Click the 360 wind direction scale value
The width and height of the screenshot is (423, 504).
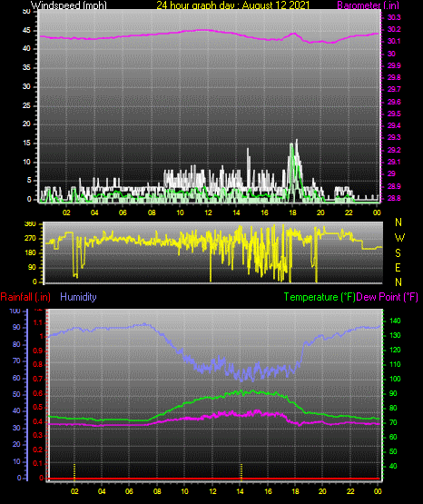[30, 224]
